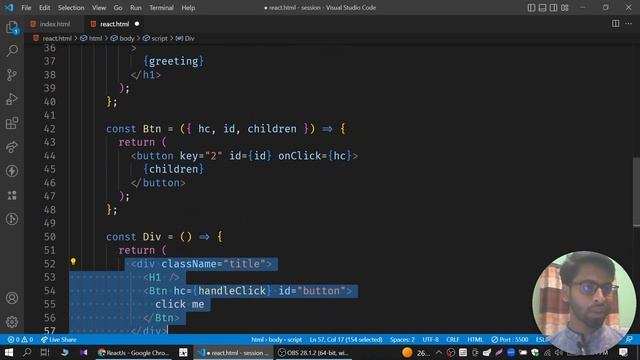
Task: Click the Windows Start button
Action: pyautogui.click(x=9, y=352)
